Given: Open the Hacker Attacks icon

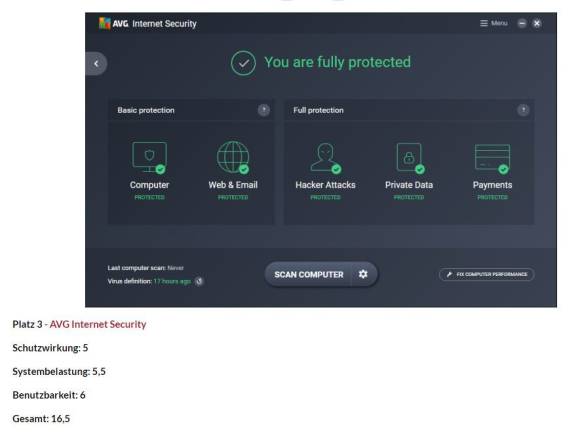Looking at the screenshot, I should (x=326, y=158).
